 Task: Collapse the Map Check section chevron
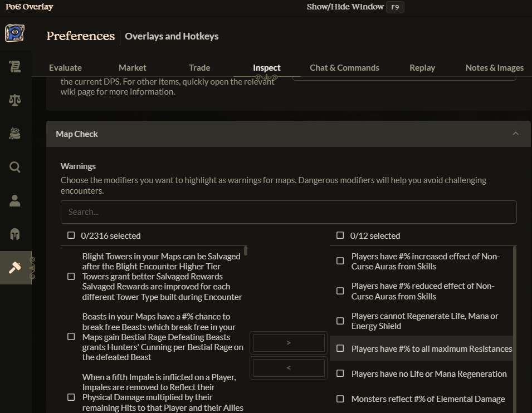[515, 134]
